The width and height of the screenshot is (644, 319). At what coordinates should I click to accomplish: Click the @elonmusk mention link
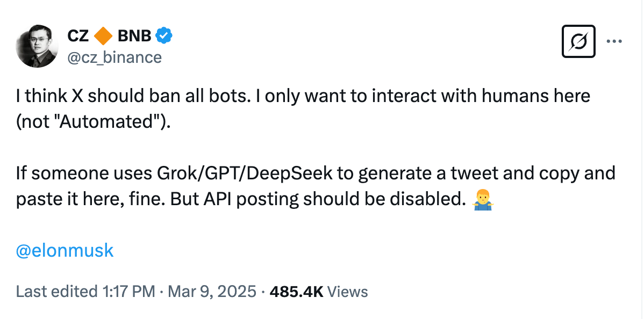click(65, 250)
